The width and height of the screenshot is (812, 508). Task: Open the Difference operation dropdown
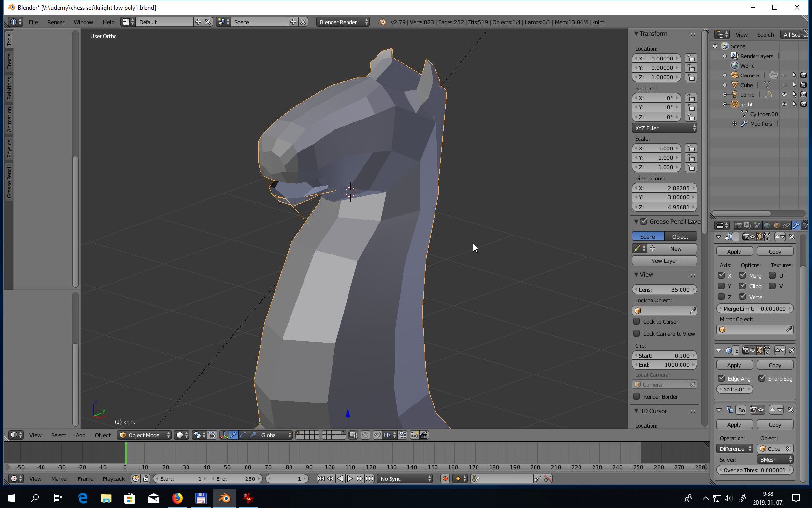[x=735, y=449]
